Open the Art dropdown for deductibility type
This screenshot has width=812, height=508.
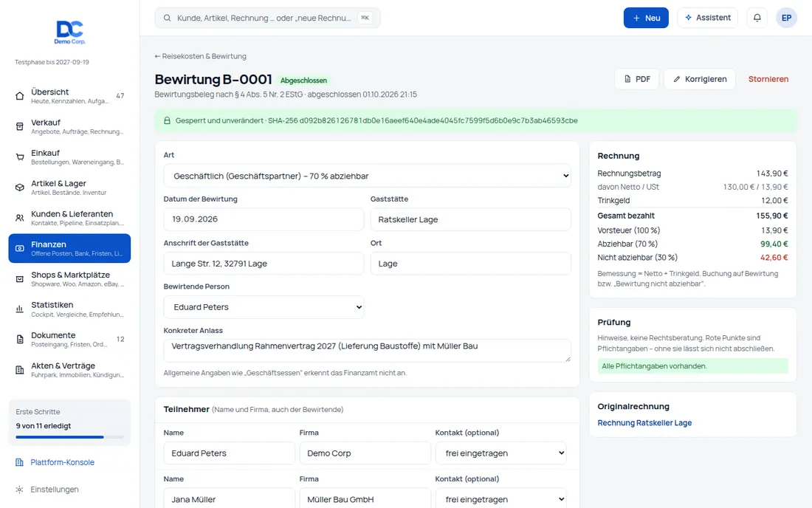(367, 176)
